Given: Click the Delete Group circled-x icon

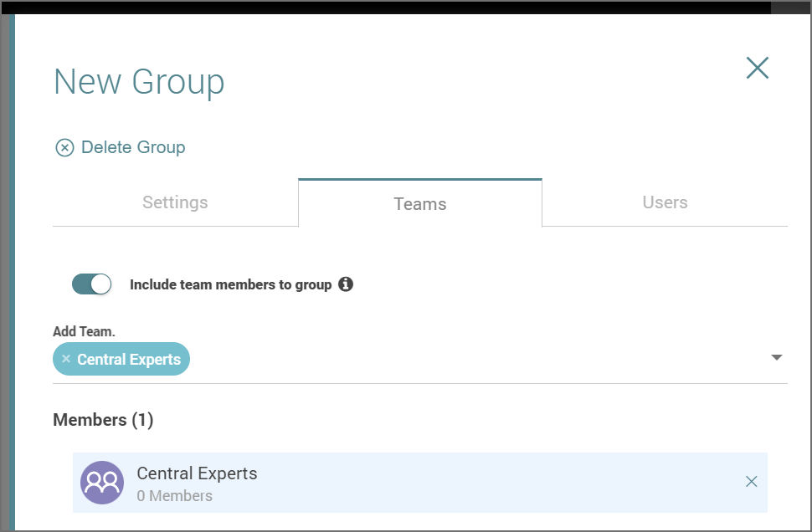Looking at the screenshot, I should tap(64, 147).
